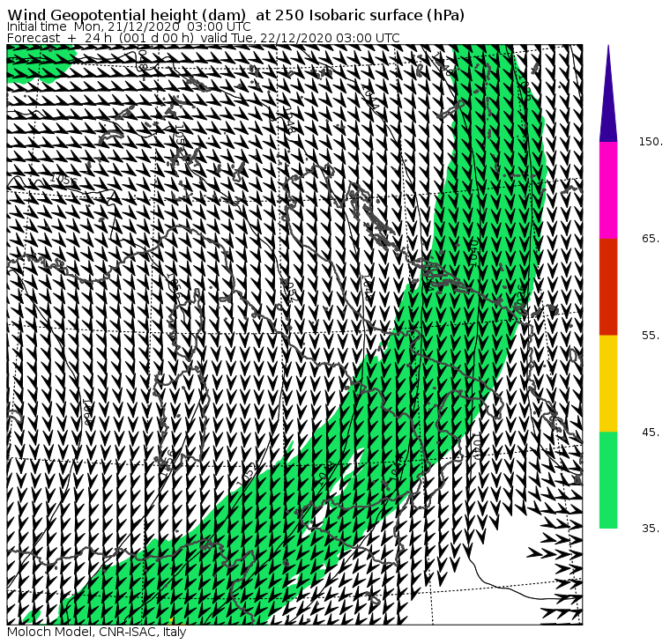The height and width of the screenshot is (644, 670).
Task: Click the green 35-45 color band in legend
Action: click(608, 480)
